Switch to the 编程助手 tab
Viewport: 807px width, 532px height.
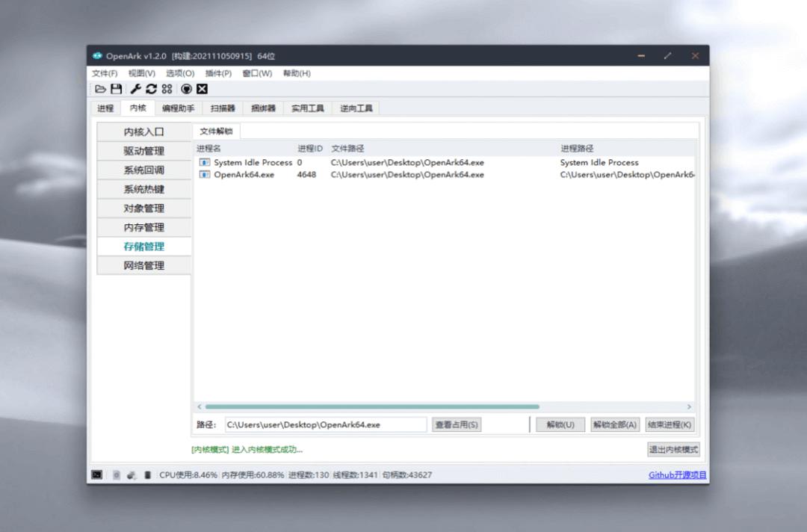coord(178,108)
